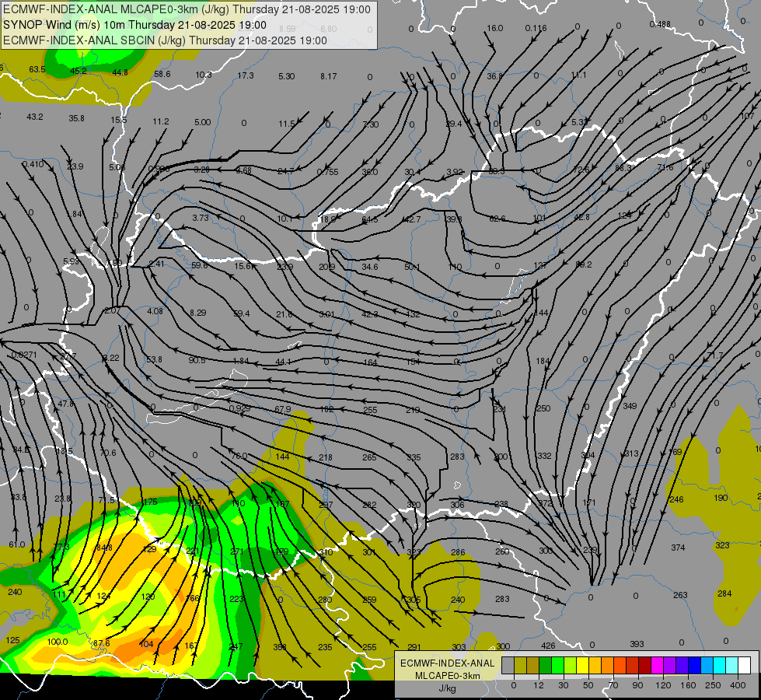The width and height of the screenshot is (761, 700).
Task: Click the map value 53.8 on the left
Action: coord(155,359)
